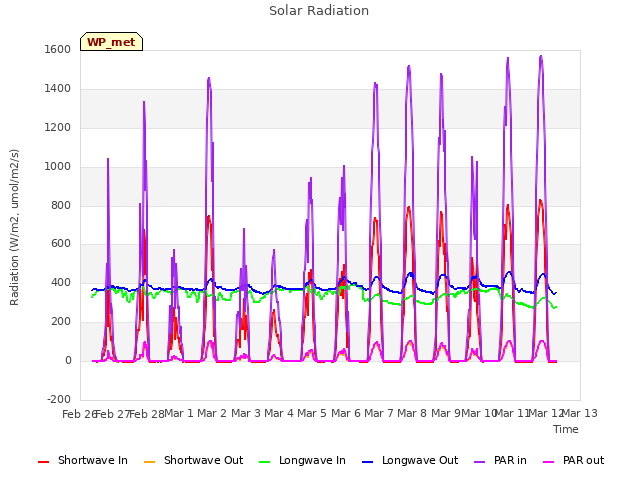Toggle the Shortwave Out legend entry
Image resolution: width=640 pixels, height=480 pixels.
(x=193, y=460)
